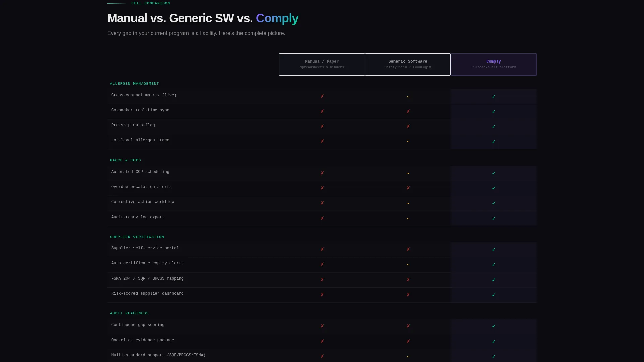Click Generic Software cross for Supplier self-service portal
This screenshot has height=362, width=644.
(x=408, y=250)
